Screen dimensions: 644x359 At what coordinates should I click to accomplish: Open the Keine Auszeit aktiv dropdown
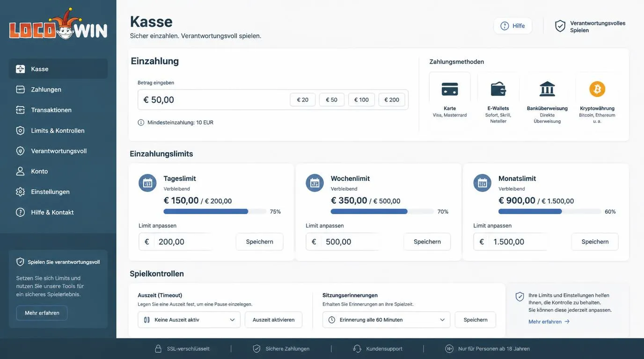click(189, 320)
